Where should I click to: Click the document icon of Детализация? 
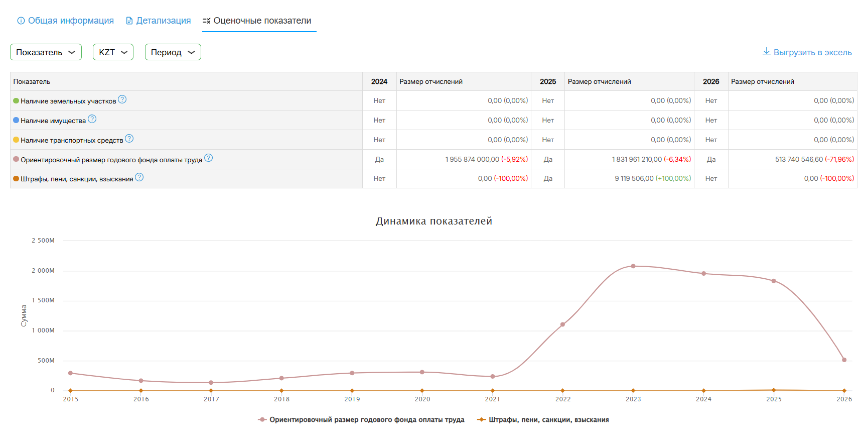point(129,21)
